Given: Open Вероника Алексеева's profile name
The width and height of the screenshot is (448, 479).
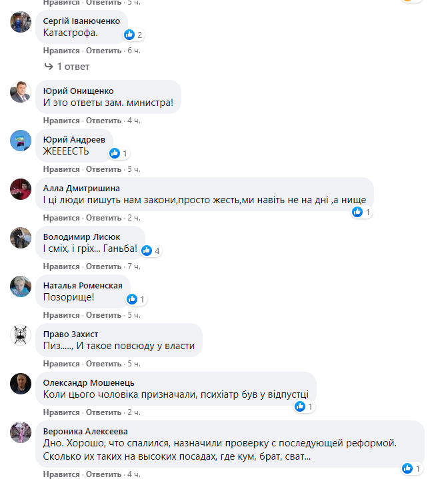Looking at the screenshot, I should (x=85, y=432).
